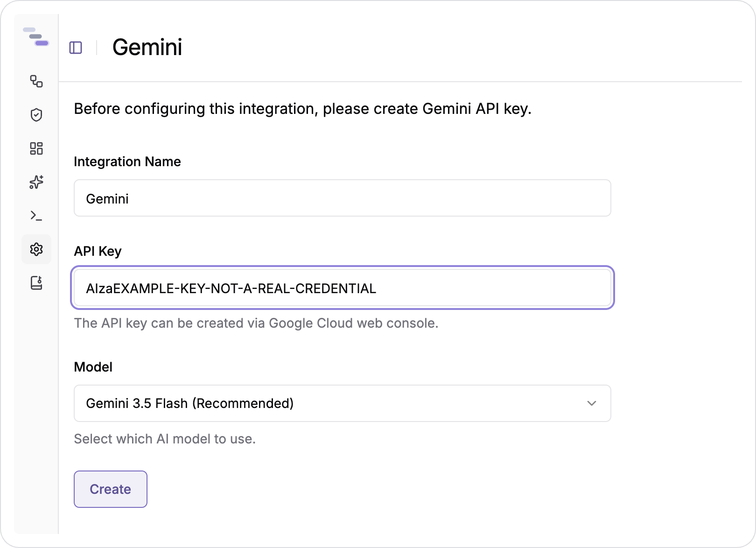Toggle the sidebar panel icon
The width and height of the screenshot is (756, 548).
click(76, 48)
